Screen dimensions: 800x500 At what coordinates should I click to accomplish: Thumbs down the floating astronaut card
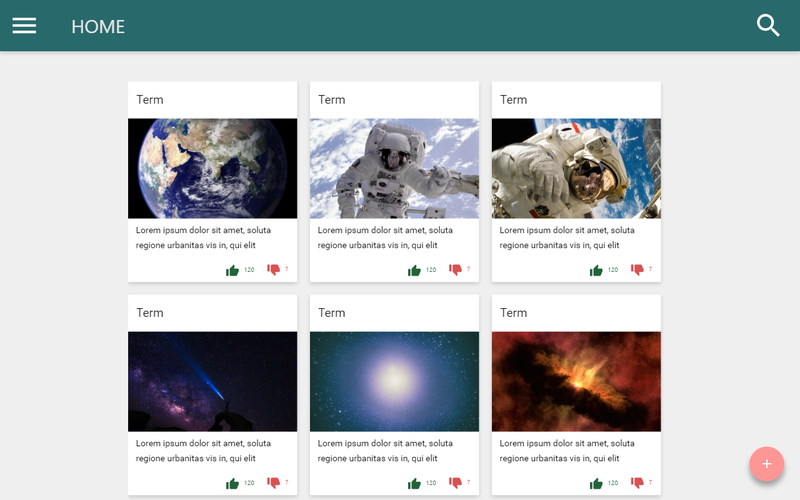pos(455,270)
